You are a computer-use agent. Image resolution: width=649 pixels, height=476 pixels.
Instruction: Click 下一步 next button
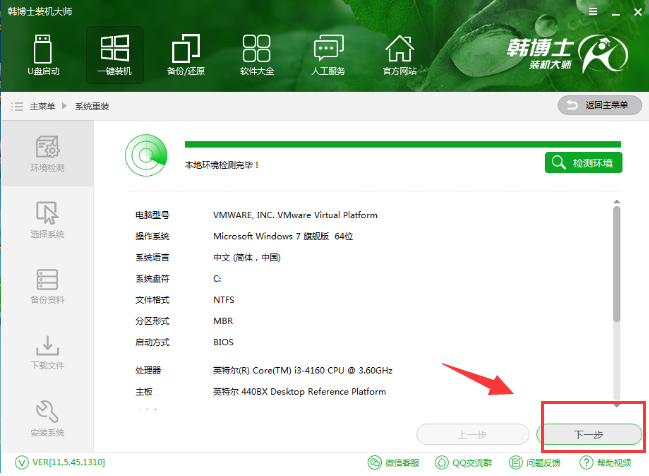[x=589, y=435]
